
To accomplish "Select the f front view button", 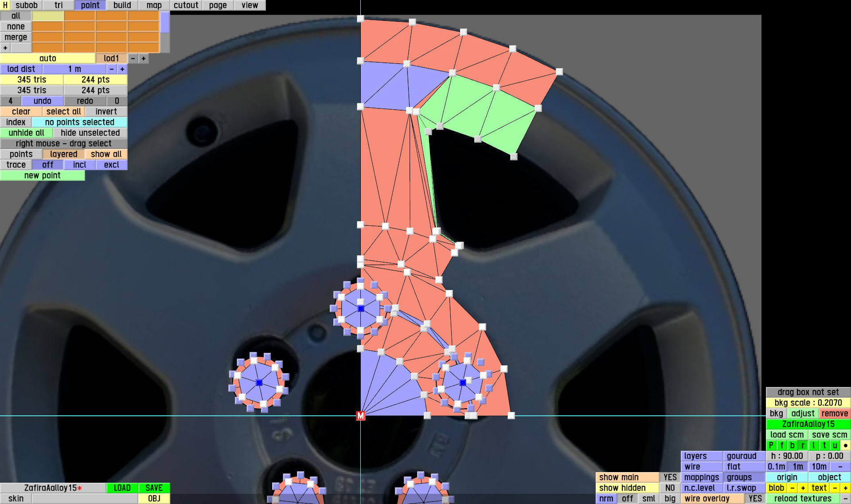I will (x=781, y=445).
